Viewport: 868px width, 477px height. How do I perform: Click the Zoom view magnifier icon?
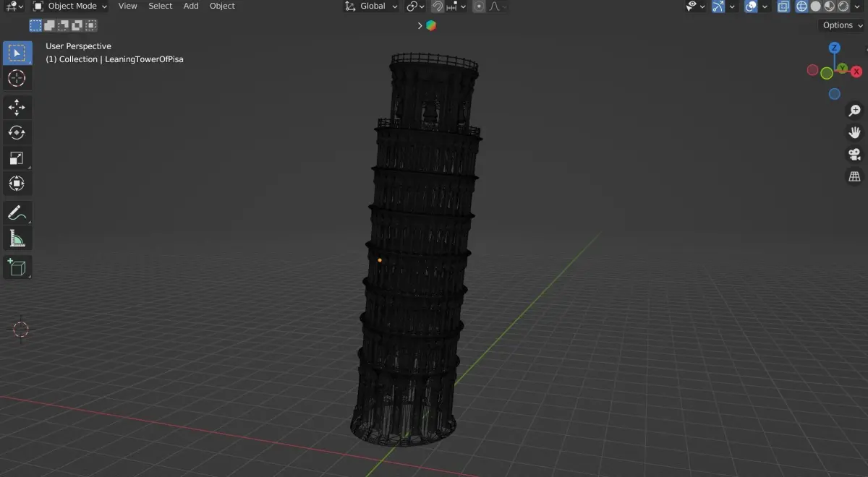coord(854,111)
